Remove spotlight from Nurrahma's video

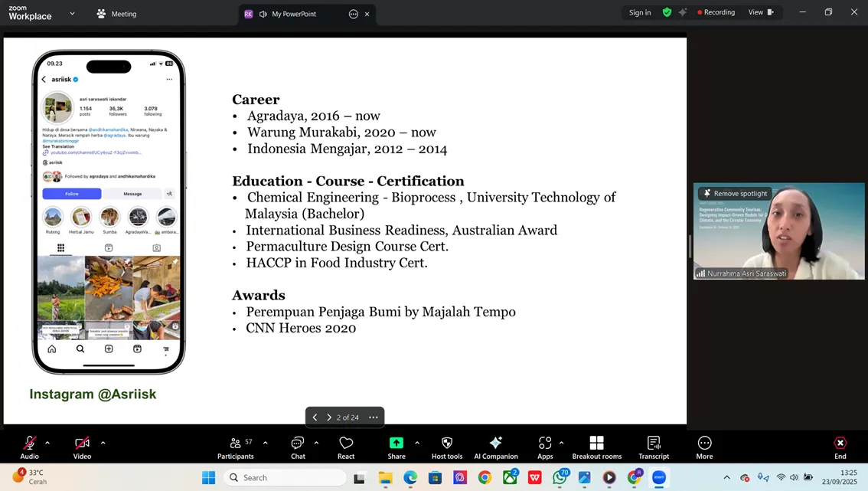tap(735, 194)
